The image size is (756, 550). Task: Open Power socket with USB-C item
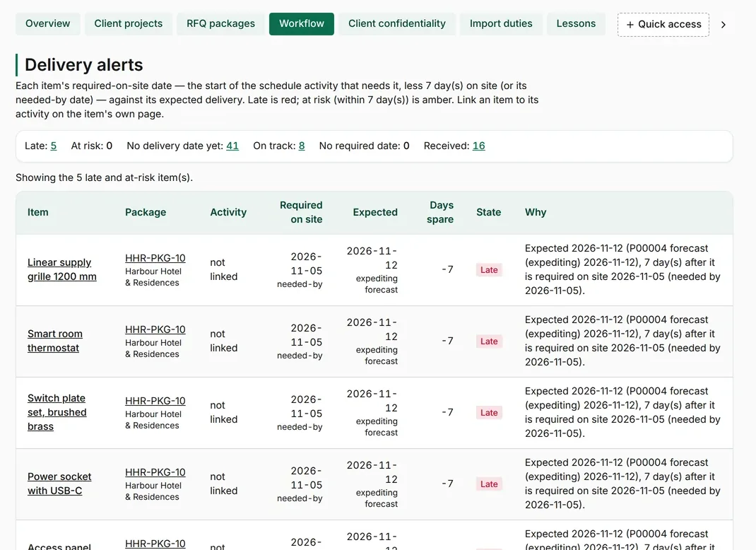[x=59, y=484]
